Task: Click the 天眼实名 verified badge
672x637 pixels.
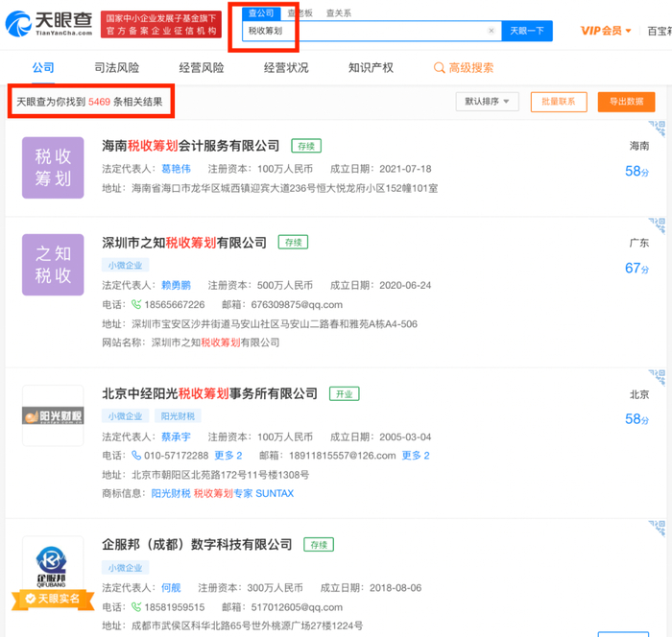Action: 53,599
